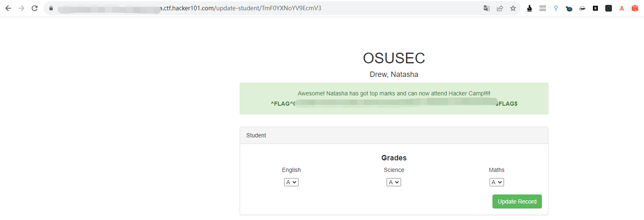644x220 pixels.
Task: Bookmark this page with the star icon
Action: (513, 8)
